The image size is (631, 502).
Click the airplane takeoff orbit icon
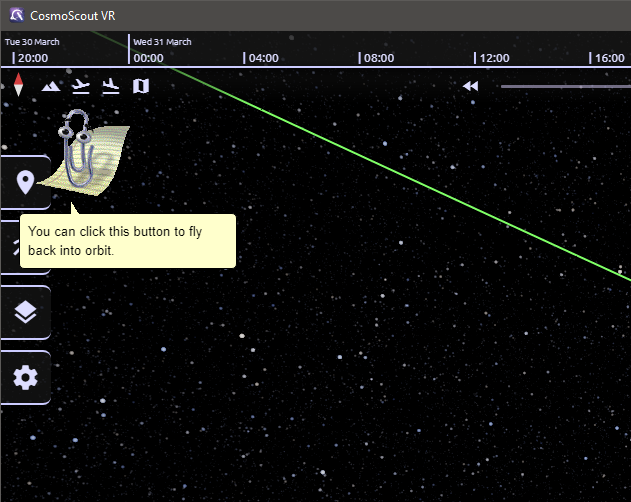click(81, 86)
